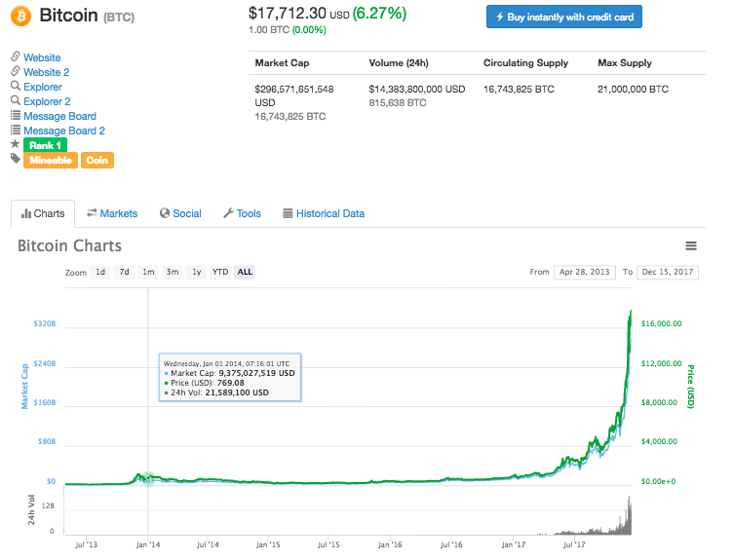Set chart zoom to 3m

173,272
